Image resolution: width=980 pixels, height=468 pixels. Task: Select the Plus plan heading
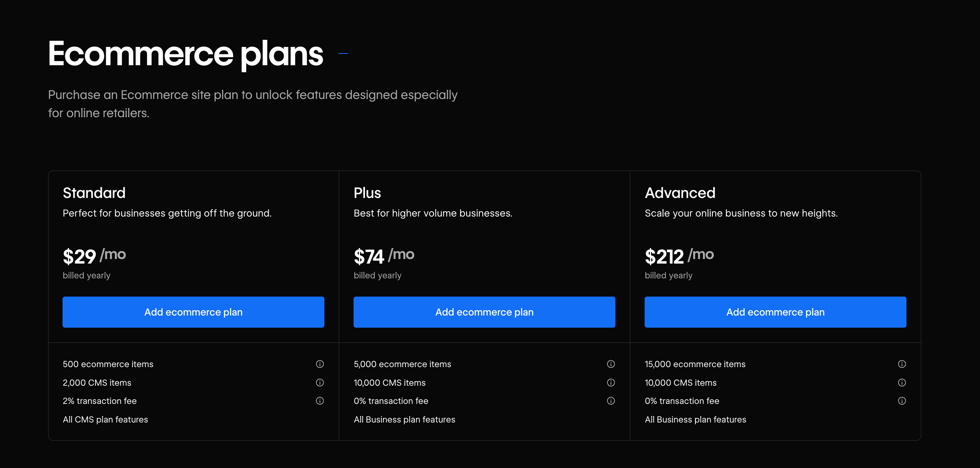click(x=367, y=193)
